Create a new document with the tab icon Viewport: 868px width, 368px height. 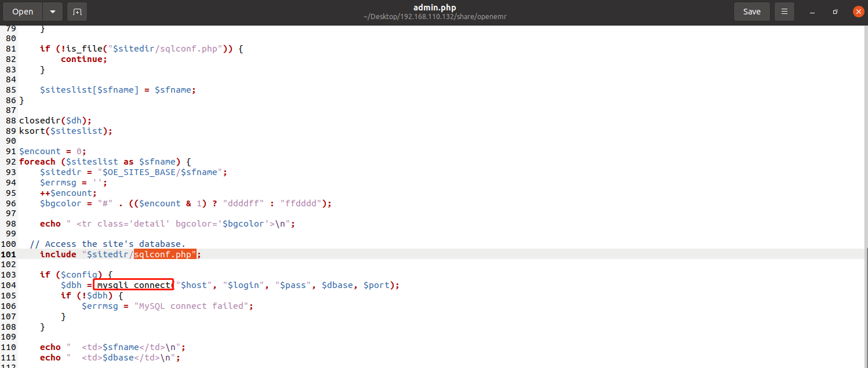click(x=77, y=12)
